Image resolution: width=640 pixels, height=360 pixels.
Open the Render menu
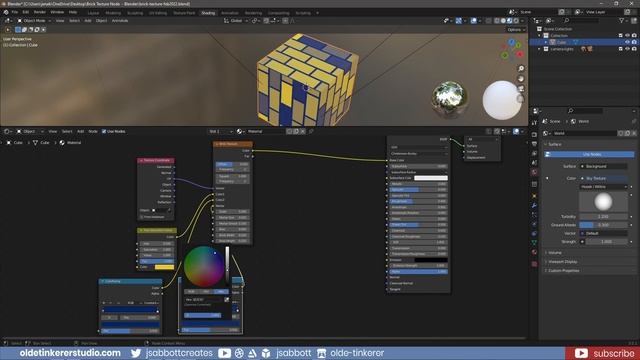pos(40,13)
